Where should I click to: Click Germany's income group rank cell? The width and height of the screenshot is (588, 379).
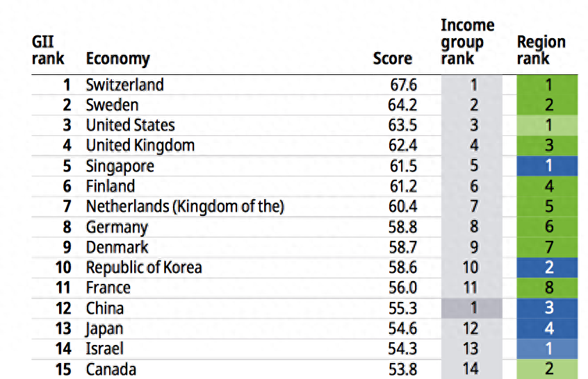tap(471, 227)
